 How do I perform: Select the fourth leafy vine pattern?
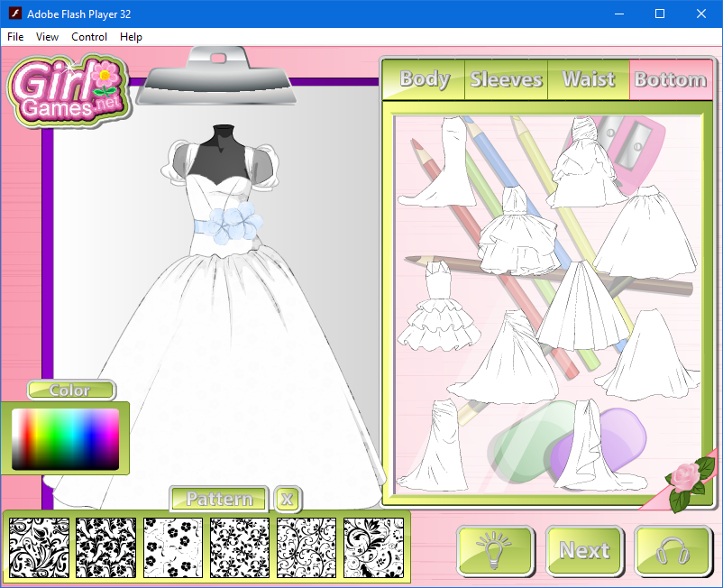click(240, 547)
